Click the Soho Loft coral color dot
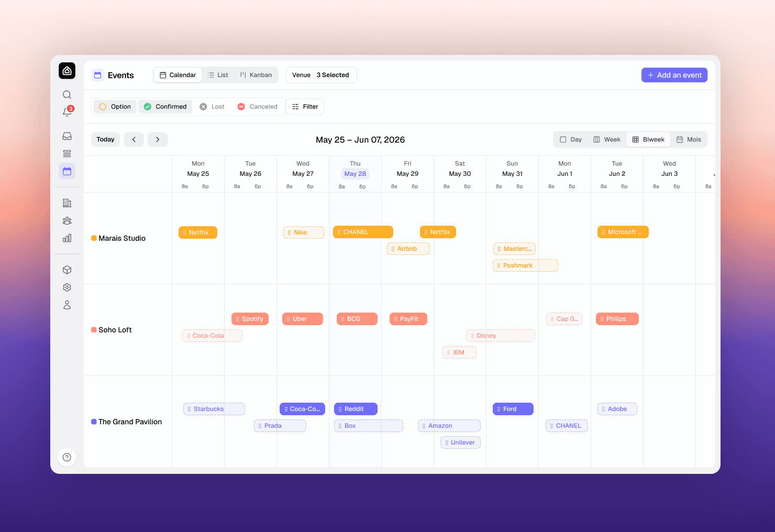The image size is (775, 532). [94, 330]
